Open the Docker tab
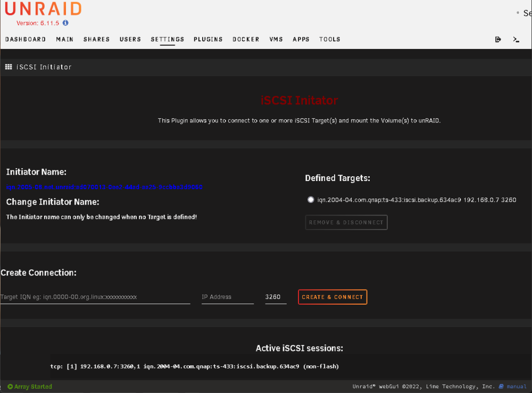532x393 pixels. (x=246, y=39)
